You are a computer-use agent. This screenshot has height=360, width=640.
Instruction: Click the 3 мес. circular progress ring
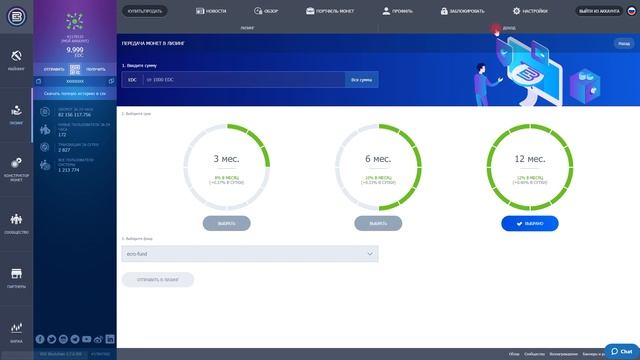coord(227,167)
